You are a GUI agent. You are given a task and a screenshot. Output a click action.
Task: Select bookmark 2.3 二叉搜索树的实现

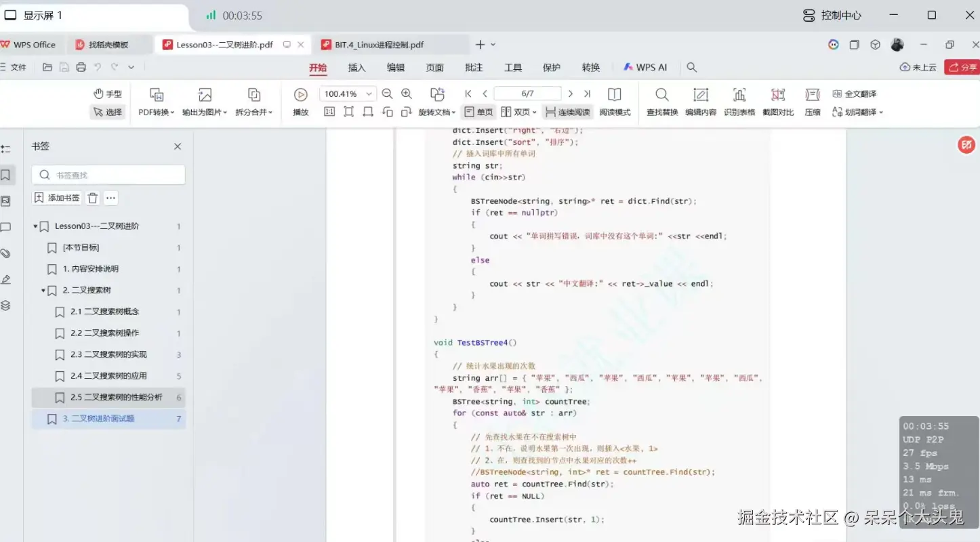point(108,354)
